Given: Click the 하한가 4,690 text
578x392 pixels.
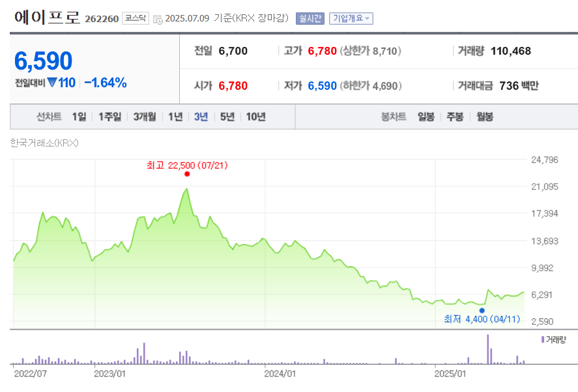Looking at the screenshot, I should coord(371,86).
